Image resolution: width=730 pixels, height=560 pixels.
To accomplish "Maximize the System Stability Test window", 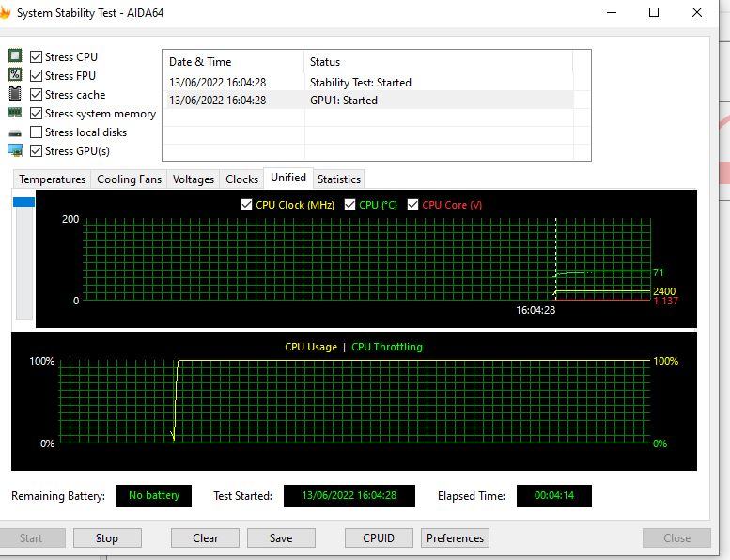I will pyautogui.click(x=654, y=12).
